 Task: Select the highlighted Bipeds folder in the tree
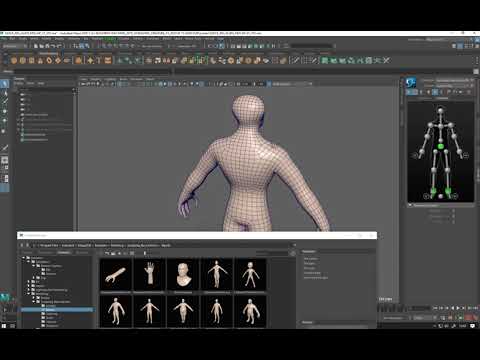tap(57, 310)
